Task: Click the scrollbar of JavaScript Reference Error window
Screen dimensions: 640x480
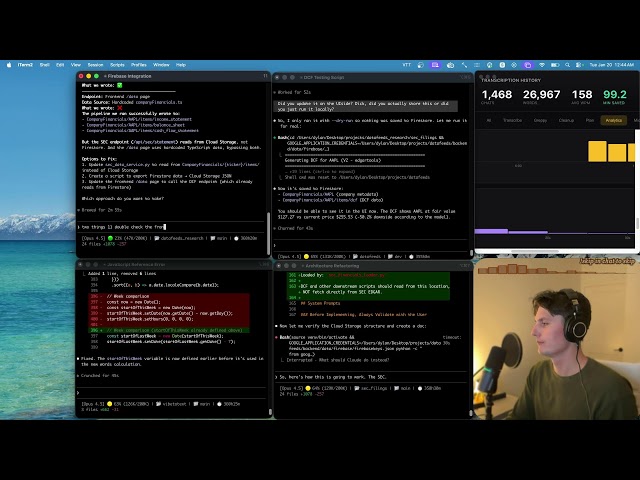Action: (x=270, y=412)
